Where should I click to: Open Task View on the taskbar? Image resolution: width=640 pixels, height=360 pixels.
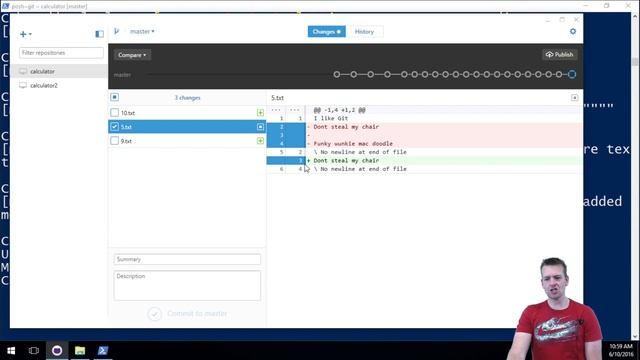click(34, 351)
